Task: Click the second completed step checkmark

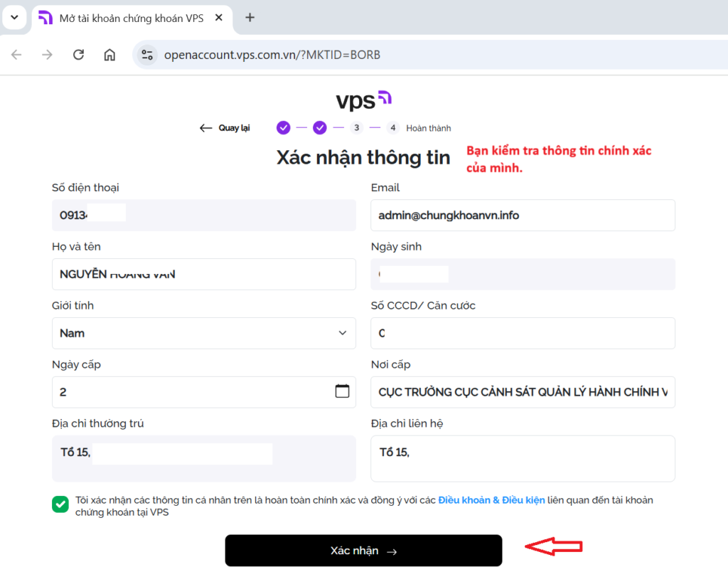Action: coord(319,128)
